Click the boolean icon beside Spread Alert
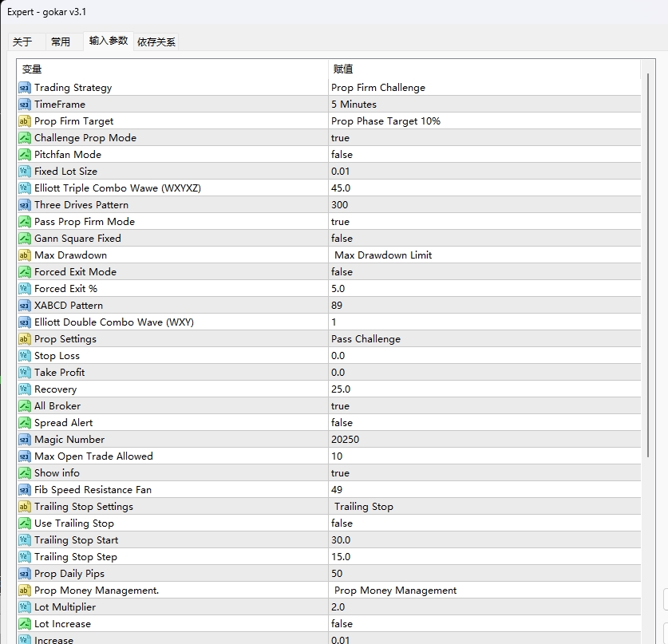The height and width of the screenshot is (644, 668). 24,423
